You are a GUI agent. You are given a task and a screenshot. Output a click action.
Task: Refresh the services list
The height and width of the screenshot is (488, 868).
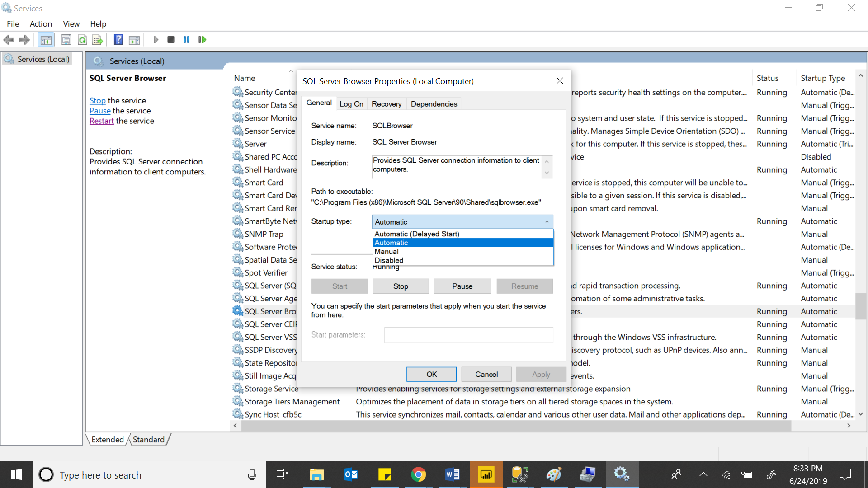(82, 39)
